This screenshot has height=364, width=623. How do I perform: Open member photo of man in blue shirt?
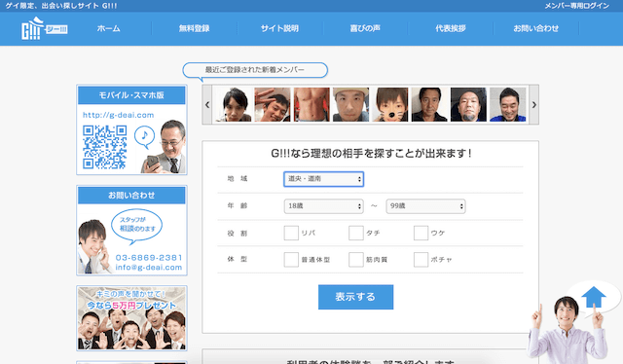point(507,104)
